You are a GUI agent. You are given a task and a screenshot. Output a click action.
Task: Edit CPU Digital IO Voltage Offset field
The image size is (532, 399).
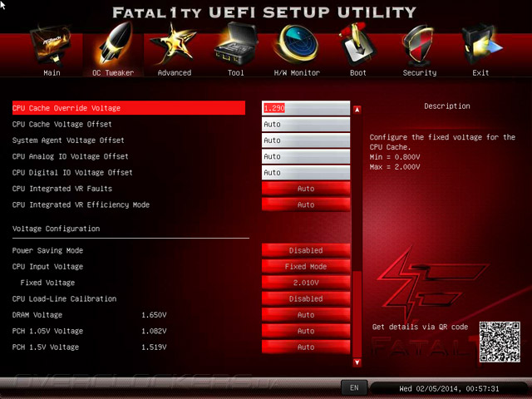coord(306,172)
